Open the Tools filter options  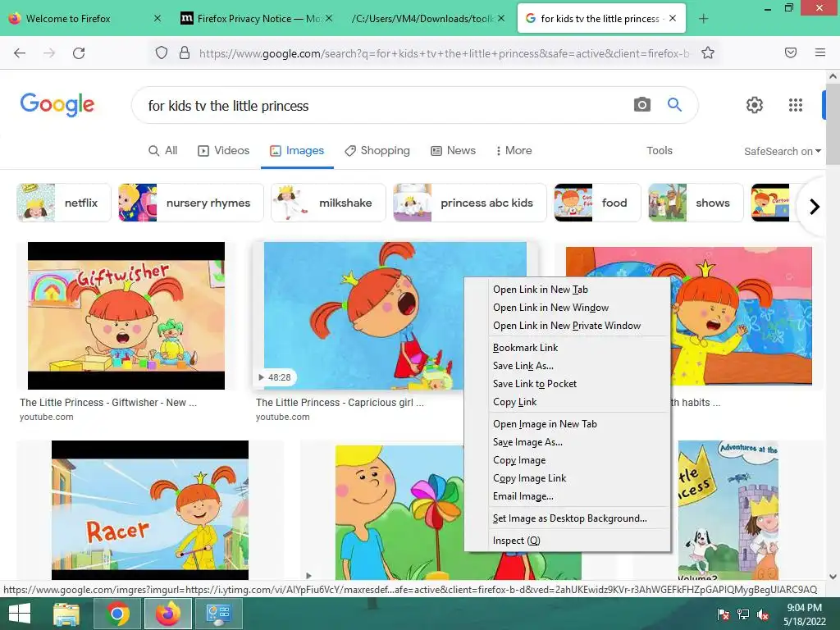tap(659, 151)
